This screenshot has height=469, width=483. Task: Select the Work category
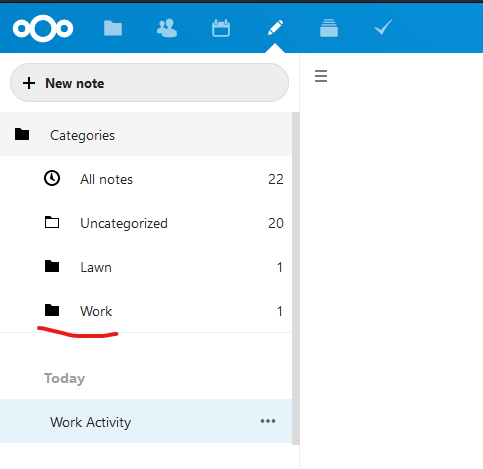tap(146, 311)
